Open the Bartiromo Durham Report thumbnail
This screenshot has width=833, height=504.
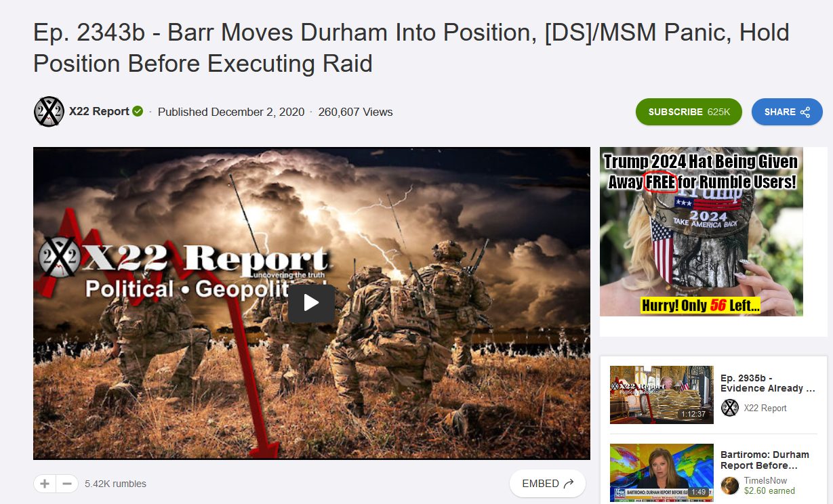(x=662, y=473)
